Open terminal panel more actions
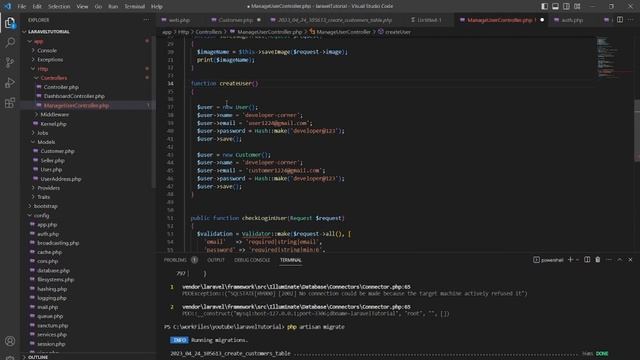The image size is (640, 360). (609, 260)
